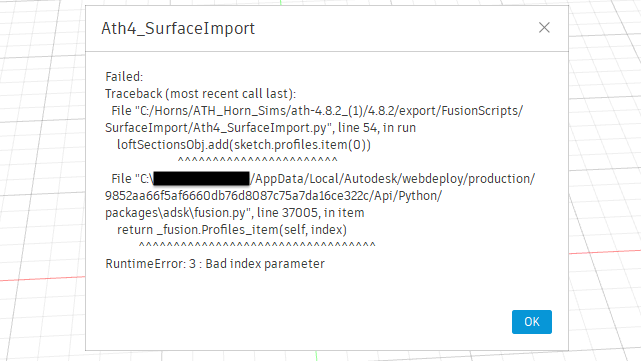
Task: Click the AppData/Local/Autodesk/webdeploy path text
Action: (x=392, y=179)
